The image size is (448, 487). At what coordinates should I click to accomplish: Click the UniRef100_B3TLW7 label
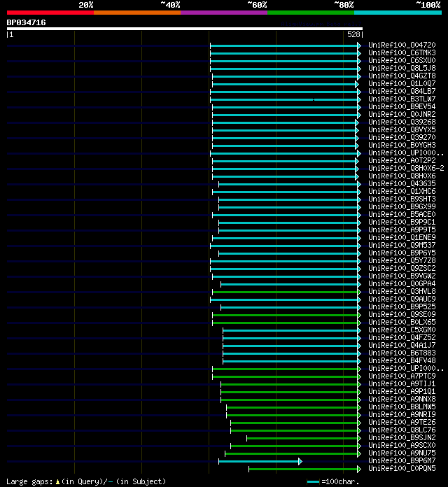coord(402,99)
